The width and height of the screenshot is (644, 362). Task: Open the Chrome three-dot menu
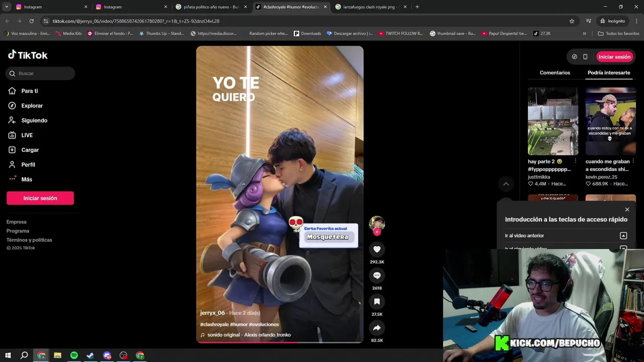tap(636, 21)
